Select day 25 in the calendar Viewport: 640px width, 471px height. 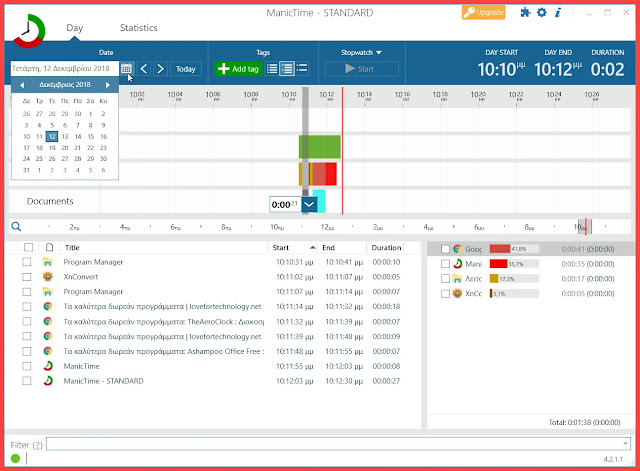point(39,159)
